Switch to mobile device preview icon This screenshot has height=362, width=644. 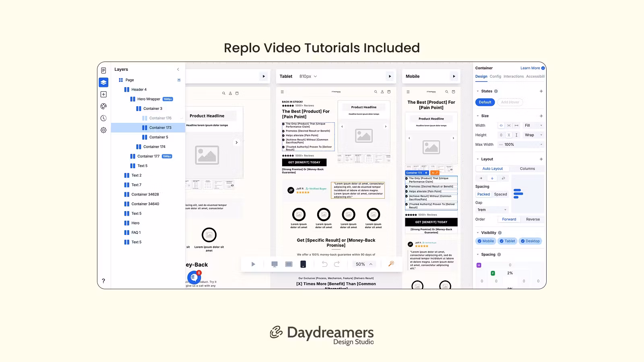coord(303,264)
